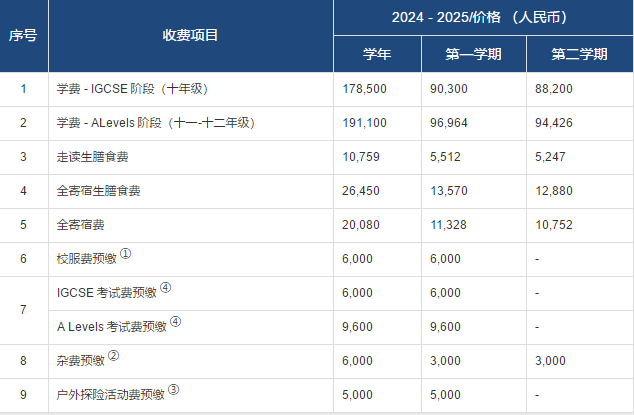Click the 全寄宿生膳食费 item
Viewport: 634px width, 415px height.
point(99,191)
